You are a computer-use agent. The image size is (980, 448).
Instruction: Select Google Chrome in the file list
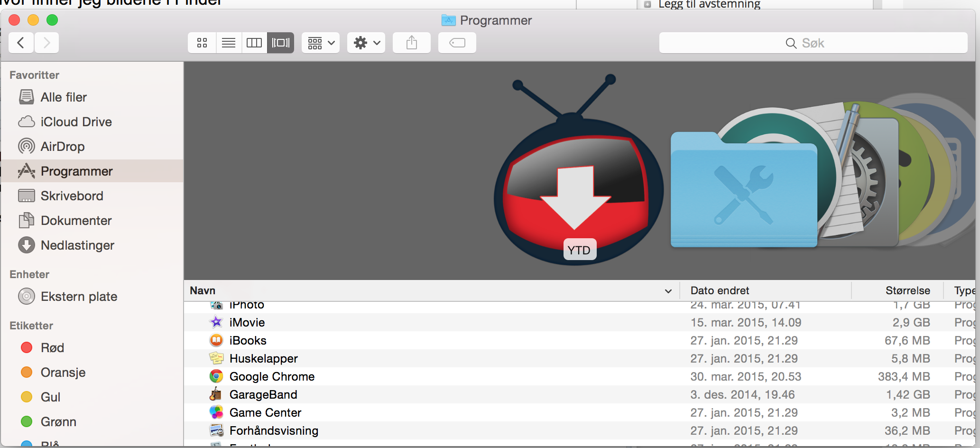coord(580,376)
